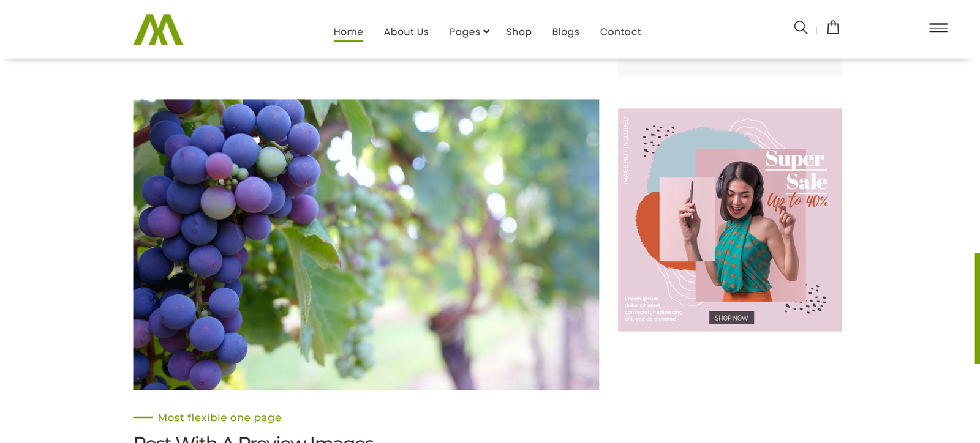Expand the Pages dropdown arrow
Image resolution: width=980 pixels, height=443 pixels.
pos(486,31)
